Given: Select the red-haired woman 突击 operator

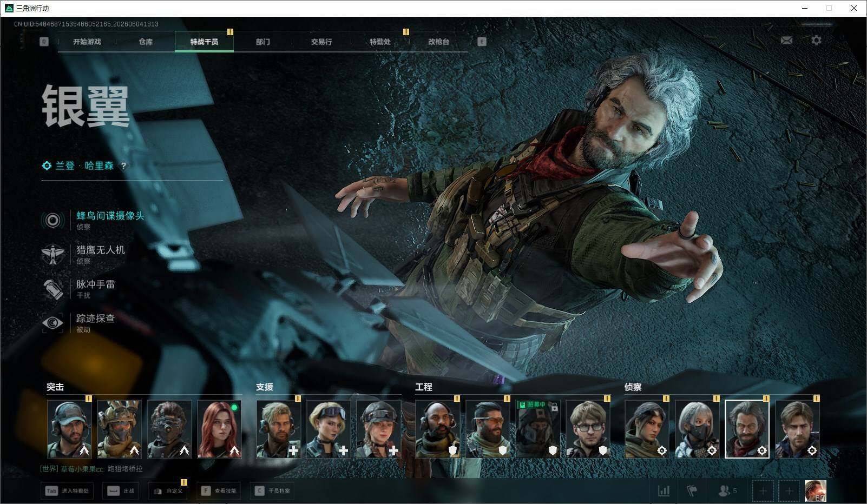Looking at the screenshot, I should (x=219, y=429).
